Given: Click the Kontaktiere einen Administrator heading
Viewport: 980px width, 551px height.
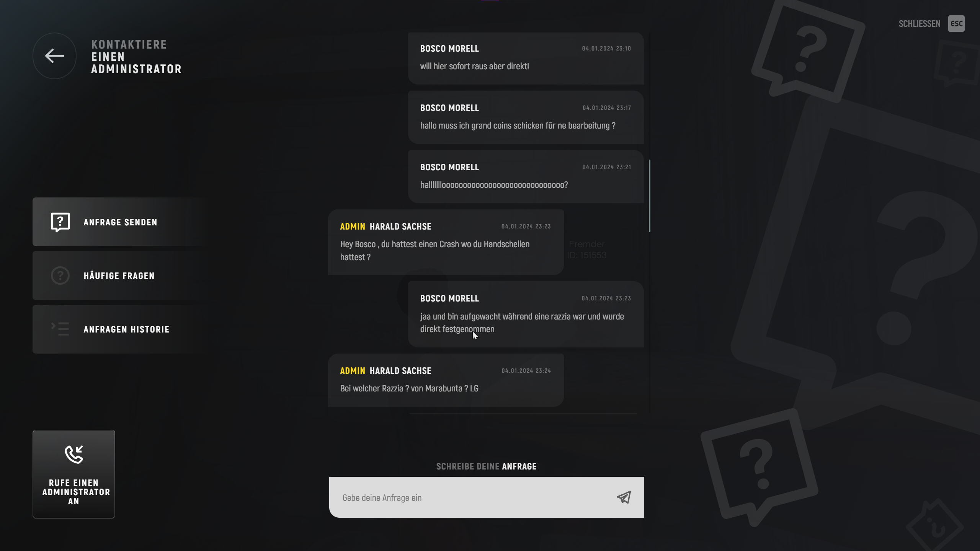Looking at the screenshot, I should 136,57.
